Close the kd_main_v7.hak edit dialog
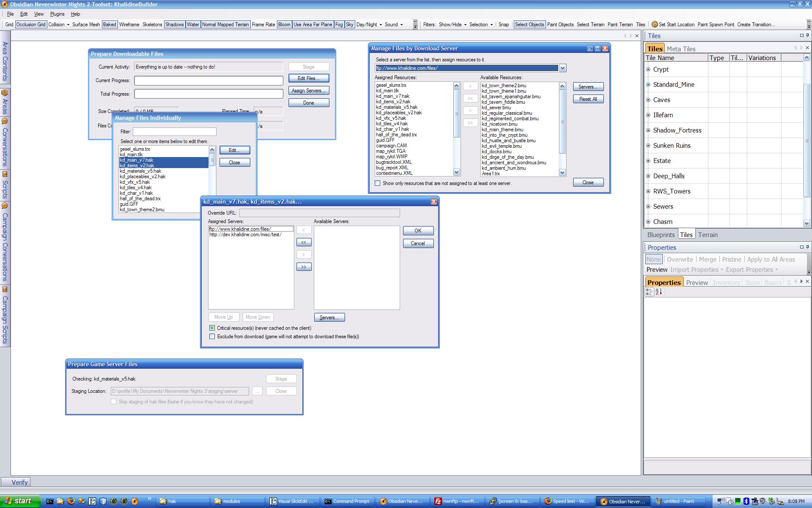The height and width of the screenshot is (508, 812). coord(433,202)
